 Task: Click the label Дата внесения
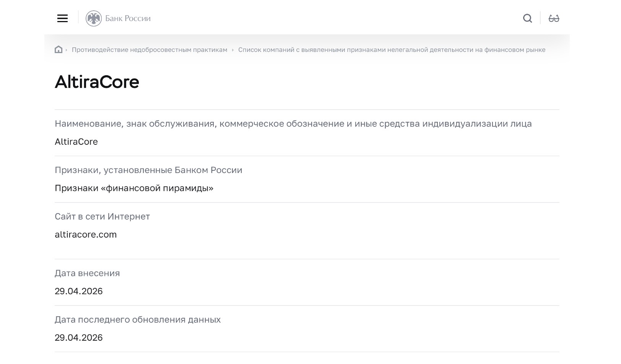click(87, 273)
